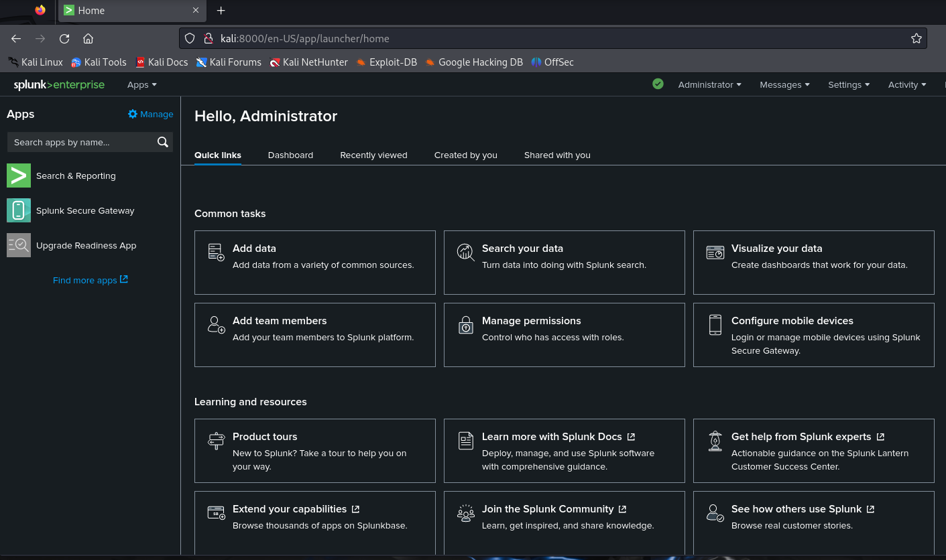The image size is (946, 560).
Task: Click the Configure mobile devices card title
Action: [x=792, y=321]
